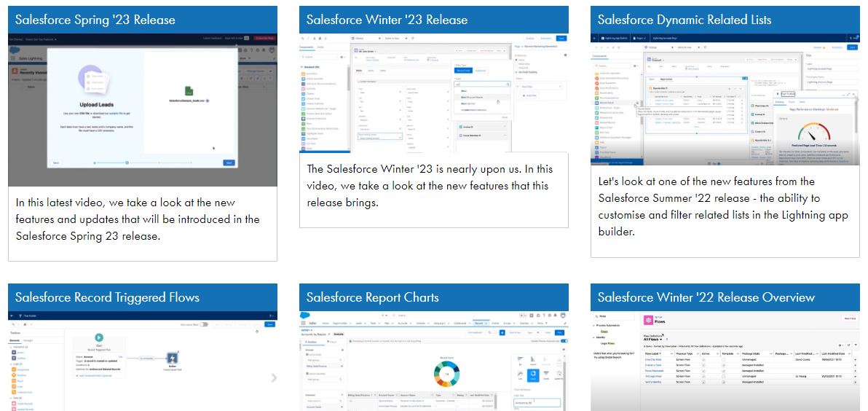Screen dimensions: 868x411
Task: Click next chevron on Record Triggered Flows thumbnail
Action: click(x=274, y=377)
